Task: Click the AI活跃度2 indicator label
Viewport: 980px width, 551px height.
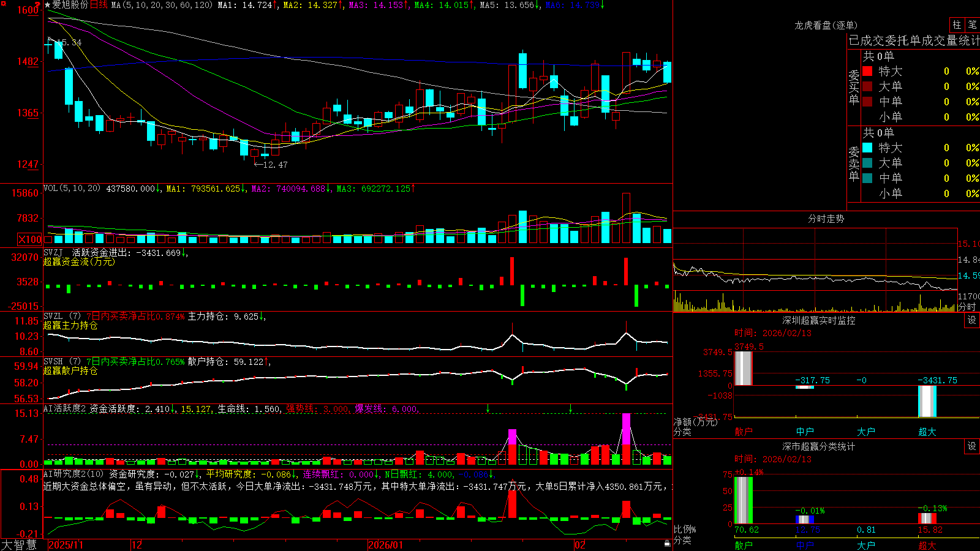Action: pos(64,408)
